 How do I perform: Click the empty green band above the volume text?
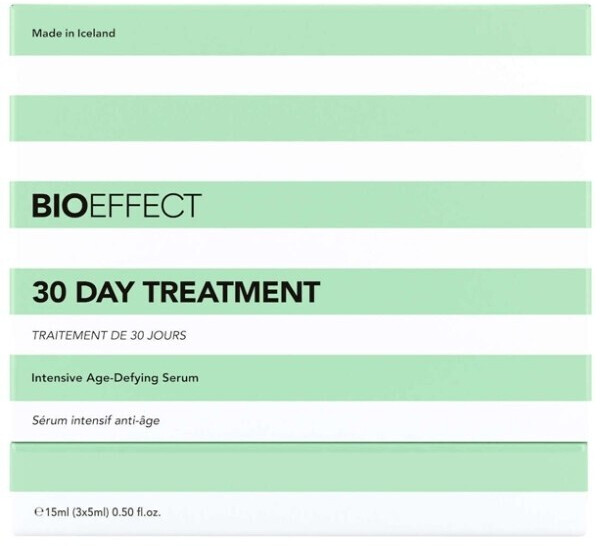[x=300, y=463]
